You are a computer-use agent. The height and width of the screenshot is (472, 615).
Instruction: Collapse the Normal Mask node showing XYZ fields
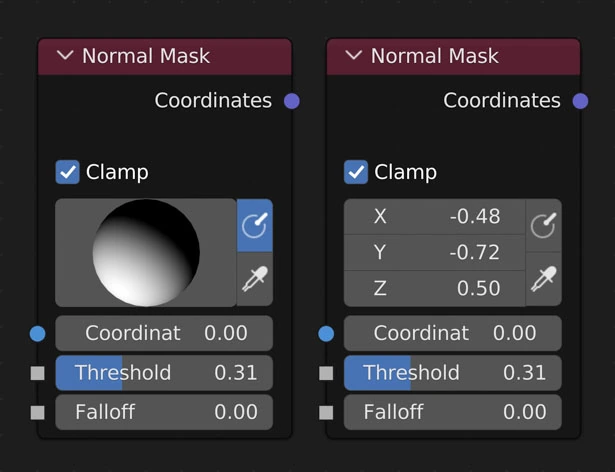point(354,56)
